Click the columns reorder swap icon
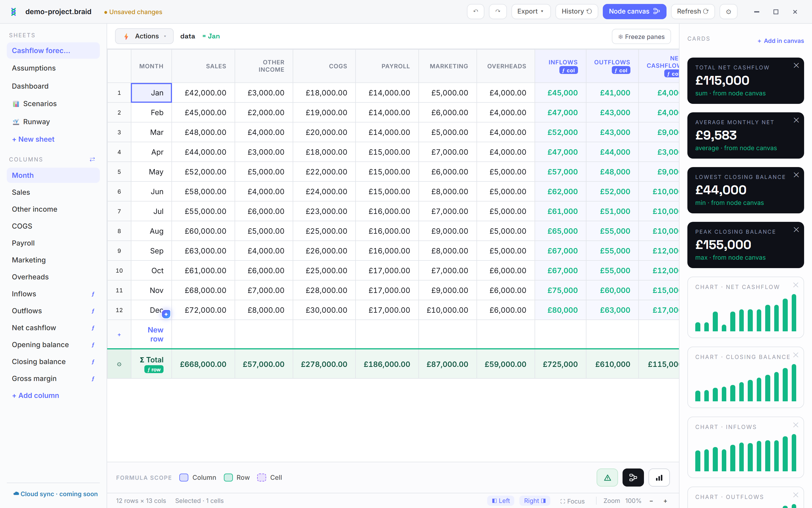The width and height of the screenshot is (812, 508). coord(92,159)
